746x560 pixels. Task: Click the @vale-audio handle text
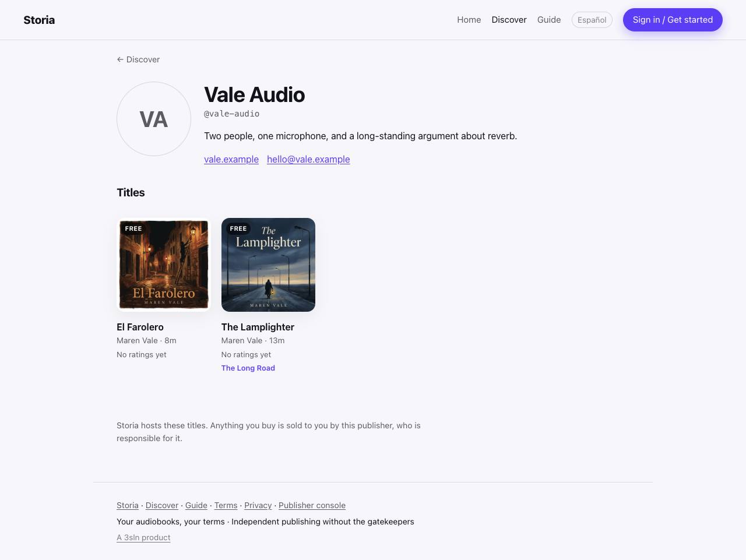[x=232, y=114]
